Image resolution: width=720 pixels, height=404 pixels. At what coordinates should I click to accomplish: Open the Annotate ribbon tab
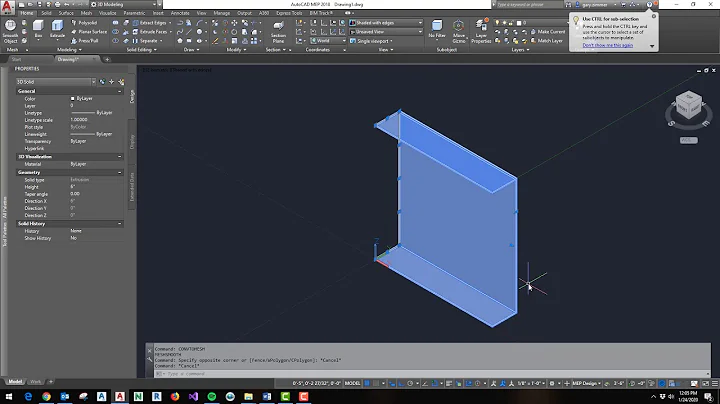(x=180, y=13)
